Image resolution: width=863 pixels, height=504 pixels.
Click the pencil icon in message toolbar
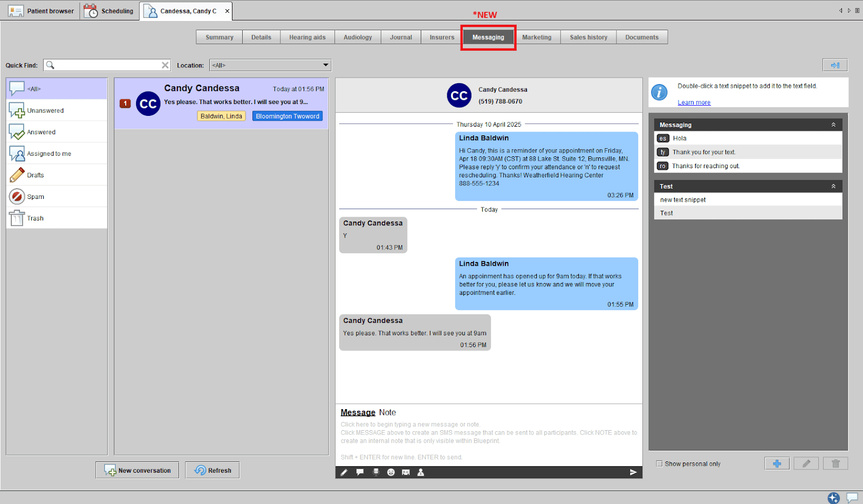pyautogui.click(x=344, y=472)
